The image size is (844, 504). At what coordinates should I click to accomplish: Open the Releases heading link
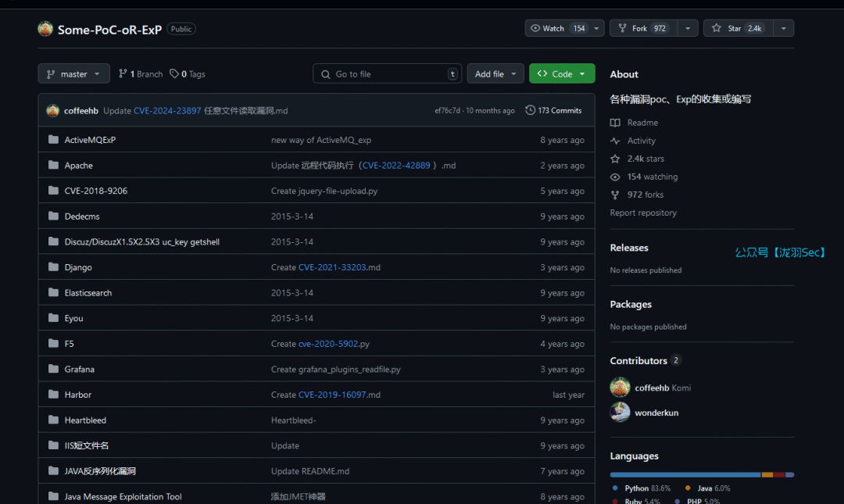click(x=628, y=248)
